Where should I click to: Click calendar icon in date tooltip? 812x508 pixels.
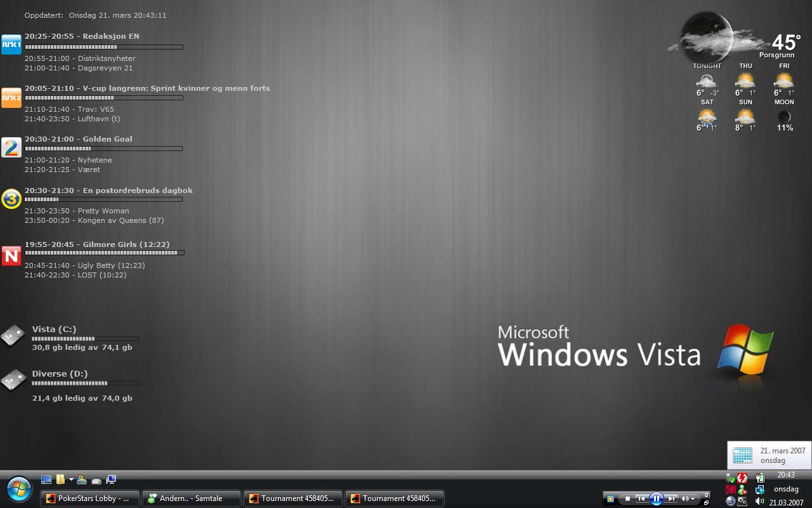pos(742,455)
